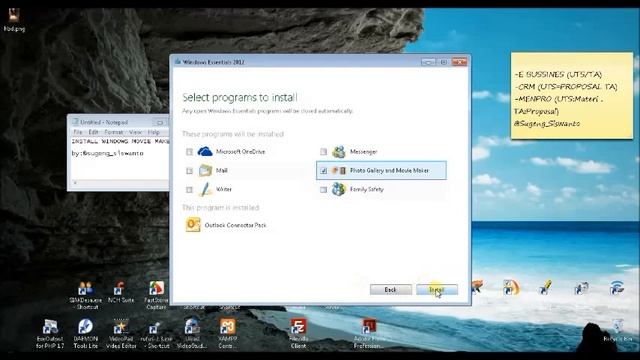Uncheck Photo Gallery and Movie Maker checkbox

(323, 171)
